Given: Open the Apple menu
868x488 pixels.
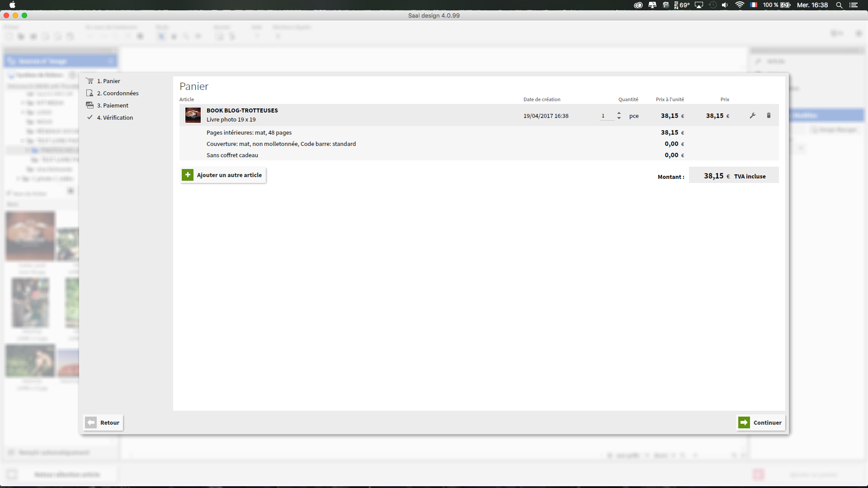Looking at the screenshot, I should [x=13, y=5].
